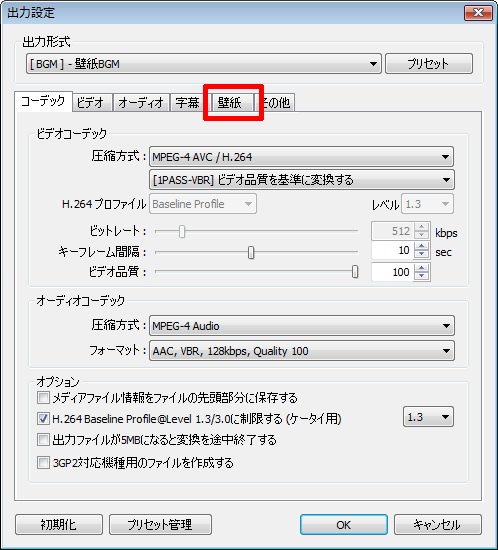Screen dimensions: 498x550
Task: Open the オーディオ tab
Action: pos(141,102)
